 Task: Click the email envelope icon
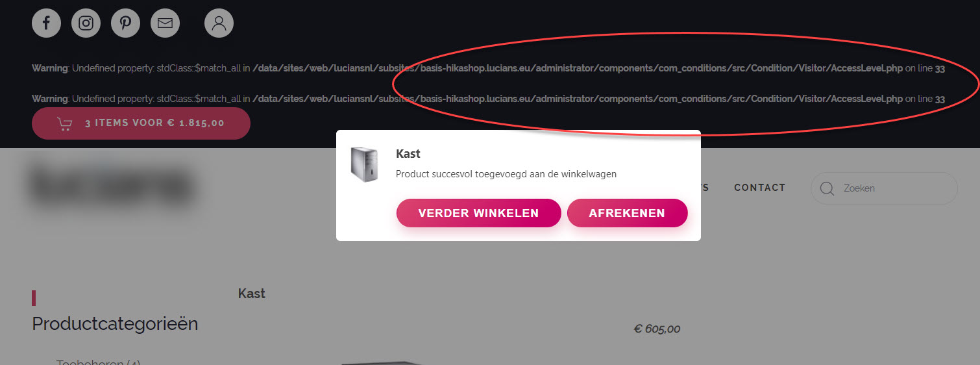pos(165,23)
